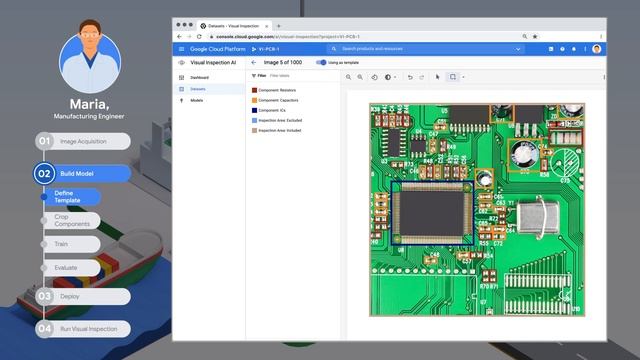Reload the page with the refresh icon

[x=199, y=37]
